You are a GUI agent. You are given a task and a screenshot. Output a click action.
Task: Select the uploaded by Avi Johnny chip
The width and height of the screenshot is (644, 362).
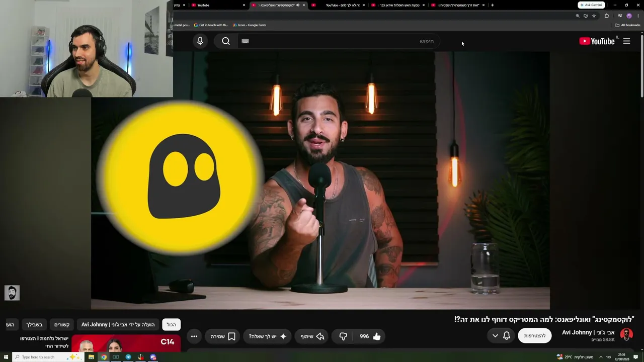[x=118, y=325]
